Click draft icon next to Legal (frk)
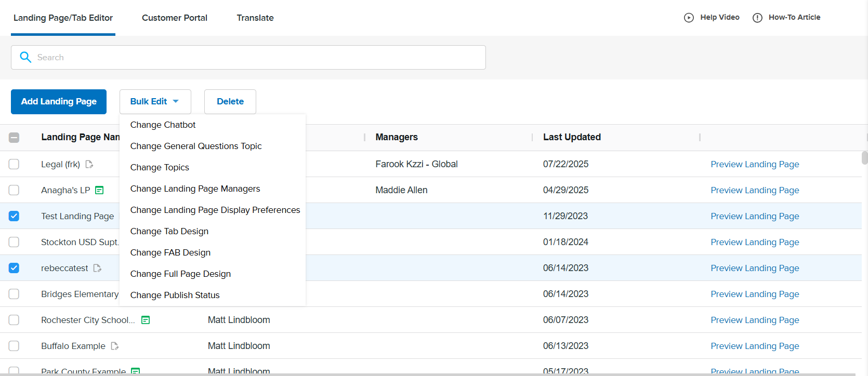The image size is (868, 376). click(89, 165)
